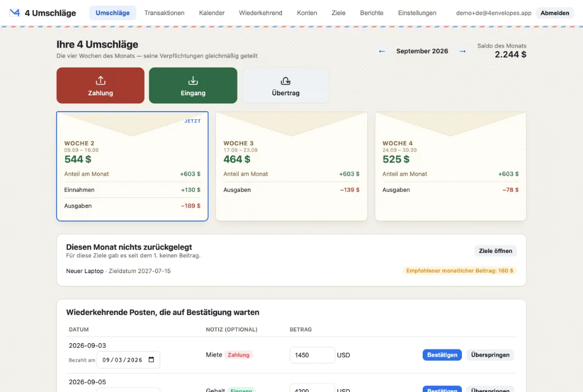
Task: Click the 544 $ balance in Woche 2
Action: click(78, 159)
